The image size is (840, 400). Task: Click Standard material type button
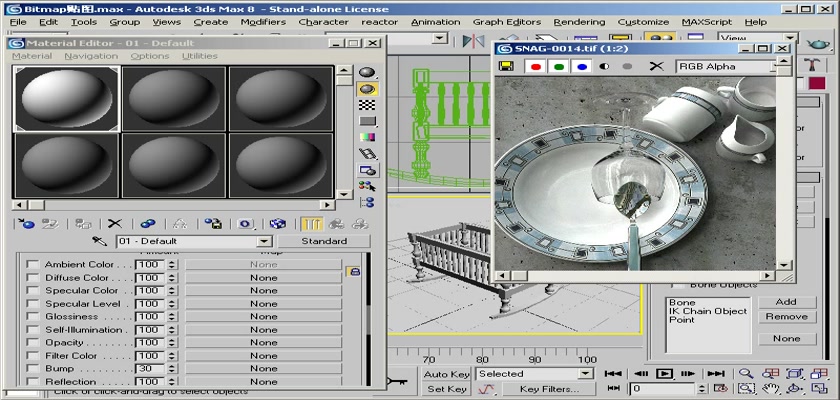pyautogui.click(x=324, y=241)
